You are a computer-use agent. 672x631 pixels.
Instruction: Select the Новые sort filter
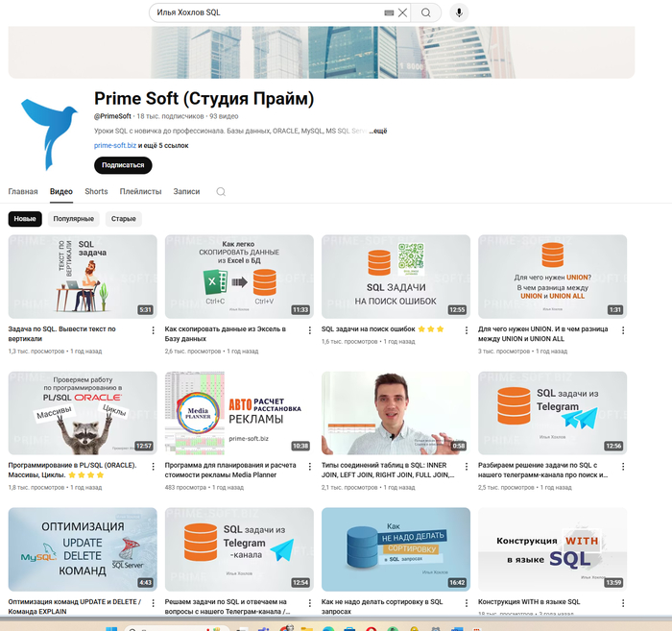click(25, 219)
